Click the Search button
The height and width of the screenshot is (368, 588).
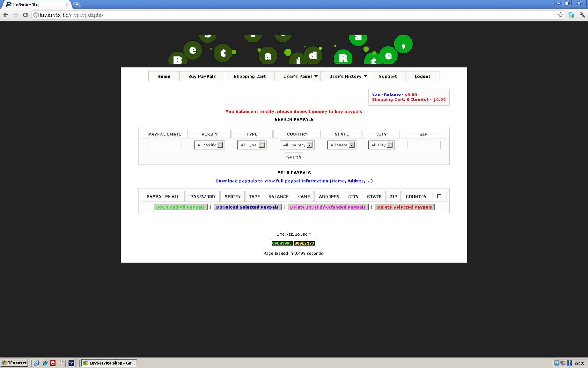click(294, 157)
